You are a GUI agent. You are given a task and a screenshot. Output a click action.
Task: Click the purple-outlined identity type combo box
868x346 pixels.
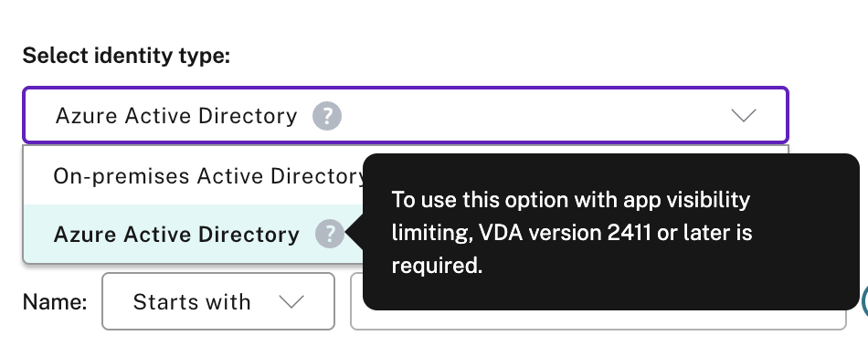pyautogui.click(x=405, y=115)
